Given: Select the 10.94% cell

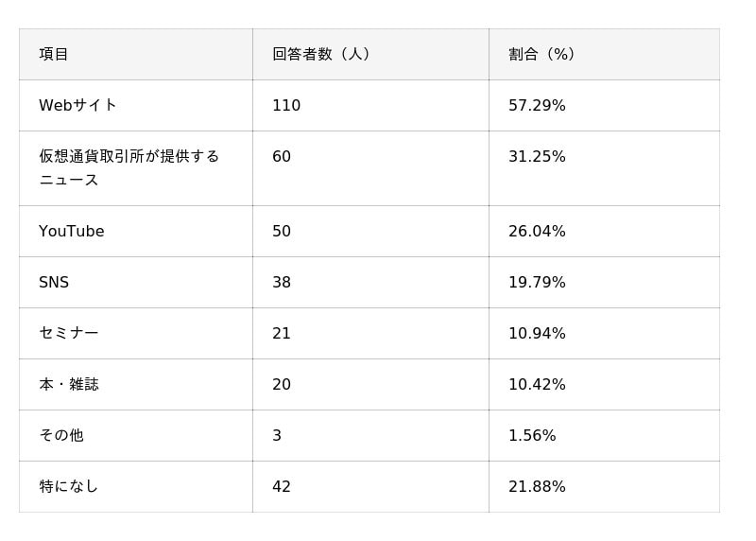Looking at the screenshot, I should 537,334.
